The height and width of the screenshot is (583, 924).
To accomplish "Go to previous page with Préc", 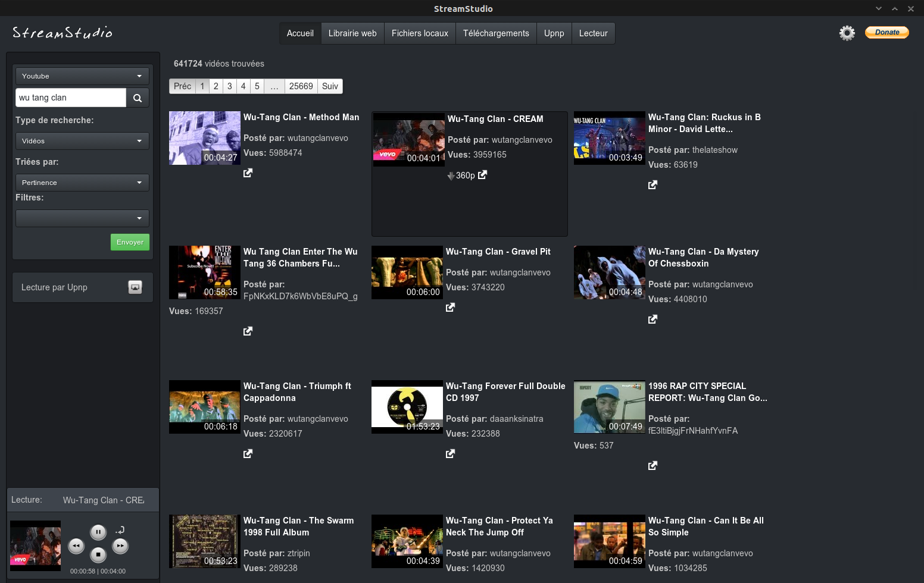I will (x=182, y=86).
